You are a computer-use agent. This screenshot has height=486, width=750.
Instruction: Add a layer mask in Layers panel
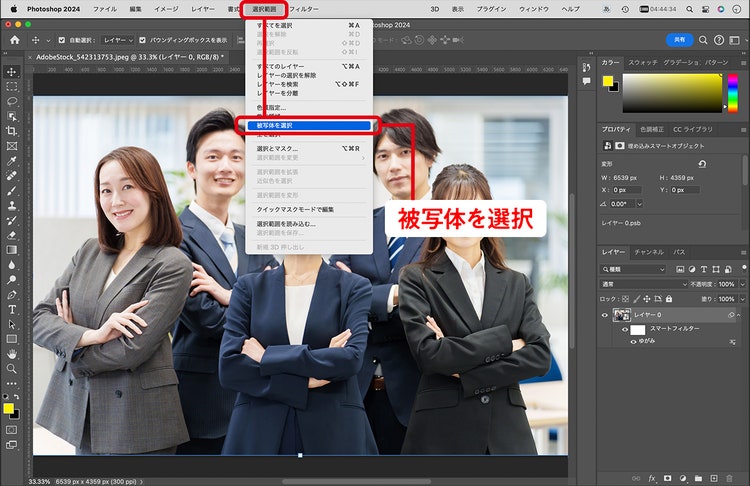click(x=667, y=478)
